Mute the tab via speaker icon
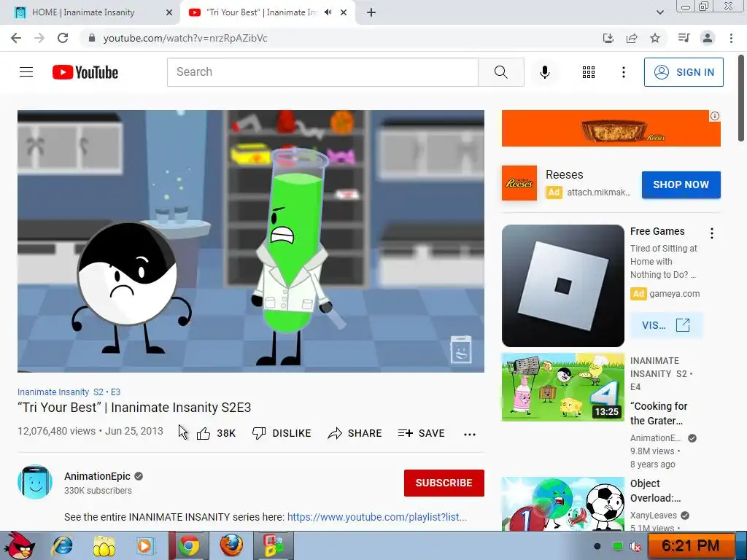Image resolution: width=747 pixels, height=560 pixels. pos(328,12)
